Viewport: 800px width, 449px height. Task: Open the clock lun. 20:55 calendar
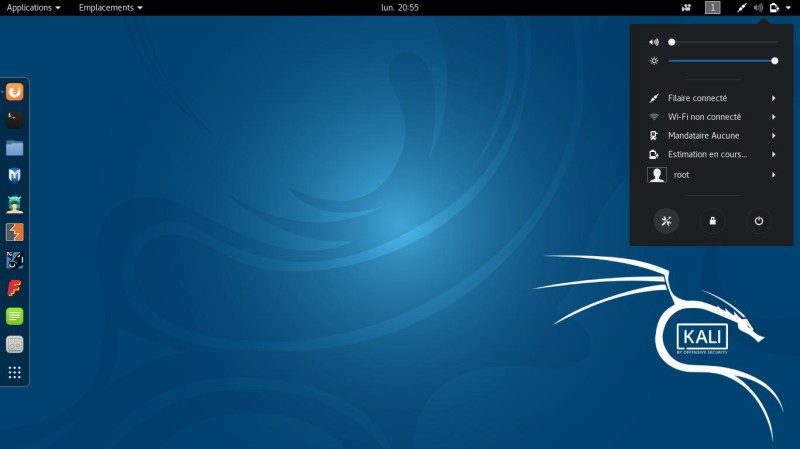pyautogui.click(x=400, y=8)
